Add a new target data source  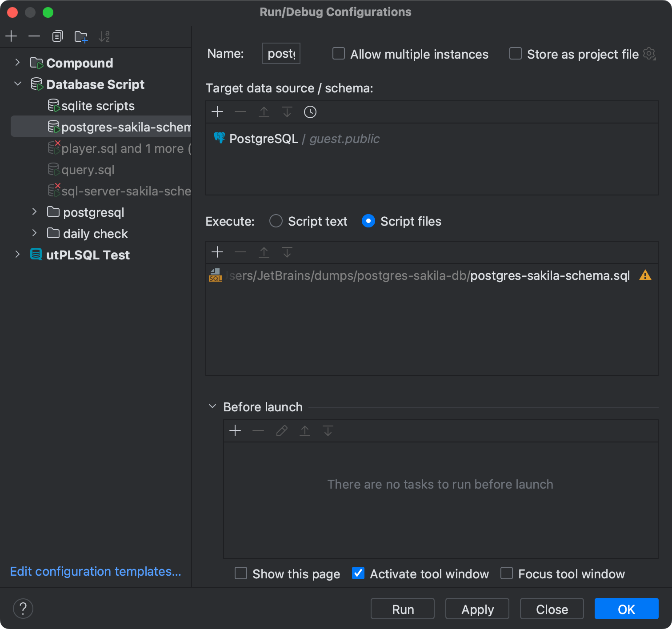tap(217, 112)
